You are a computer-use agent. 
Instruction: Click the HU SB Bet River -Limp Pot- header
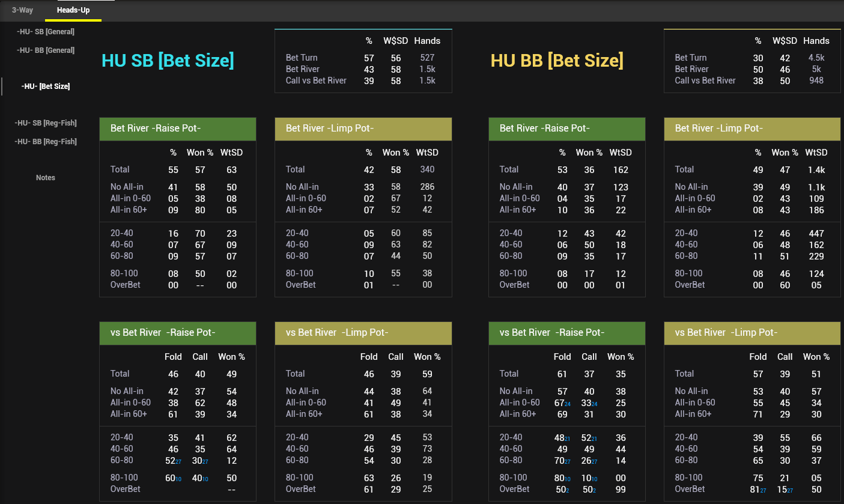tap(363, 129)
